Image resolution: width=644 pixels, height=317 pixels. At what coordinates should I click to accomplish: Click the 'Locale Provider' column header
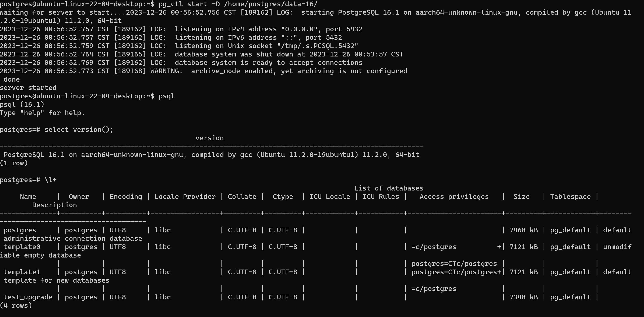coord(185,197)
